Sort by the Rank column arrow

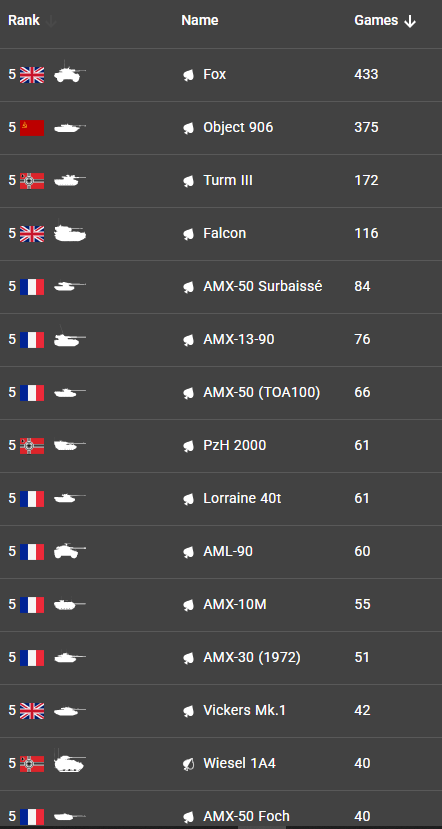[51, 22]
